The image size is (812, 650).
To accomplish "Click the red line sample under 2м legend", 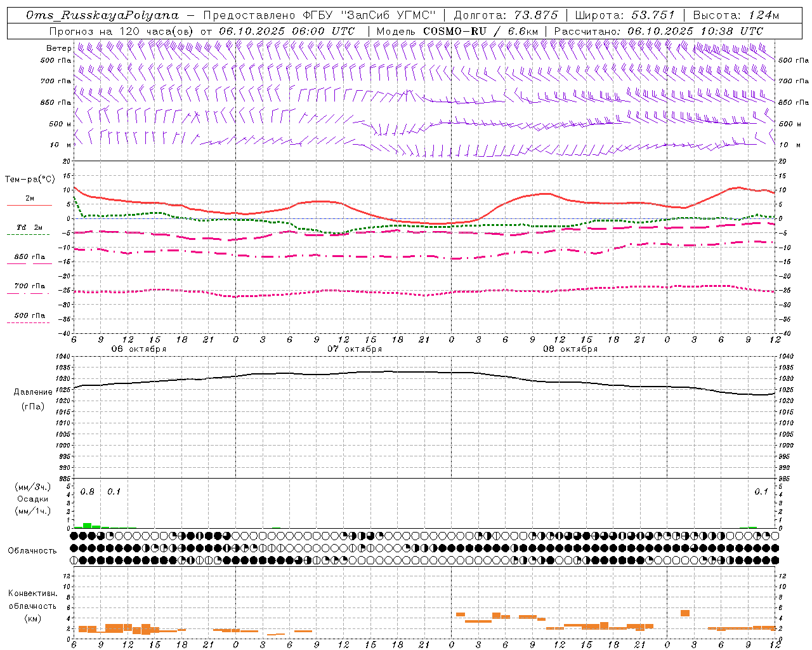I will click(x=30, y=206).
